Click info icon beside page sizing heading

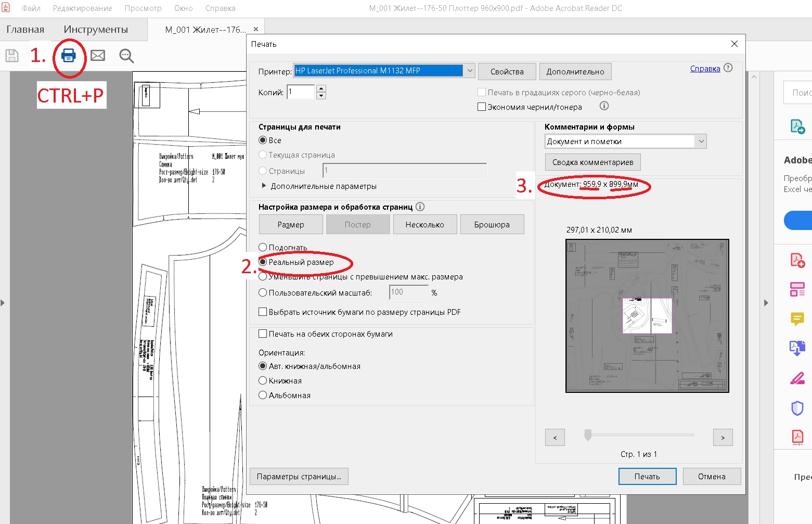point(420,207)
